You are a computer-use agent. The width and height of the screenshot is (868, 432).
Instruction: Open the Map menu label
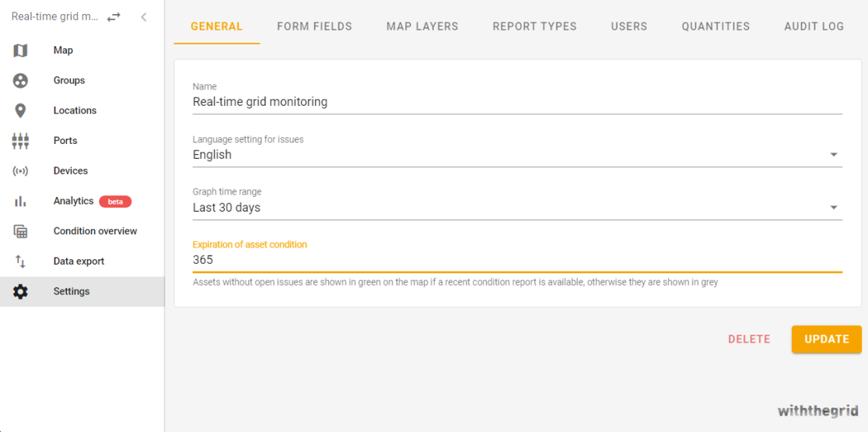(x=63, y=51)
